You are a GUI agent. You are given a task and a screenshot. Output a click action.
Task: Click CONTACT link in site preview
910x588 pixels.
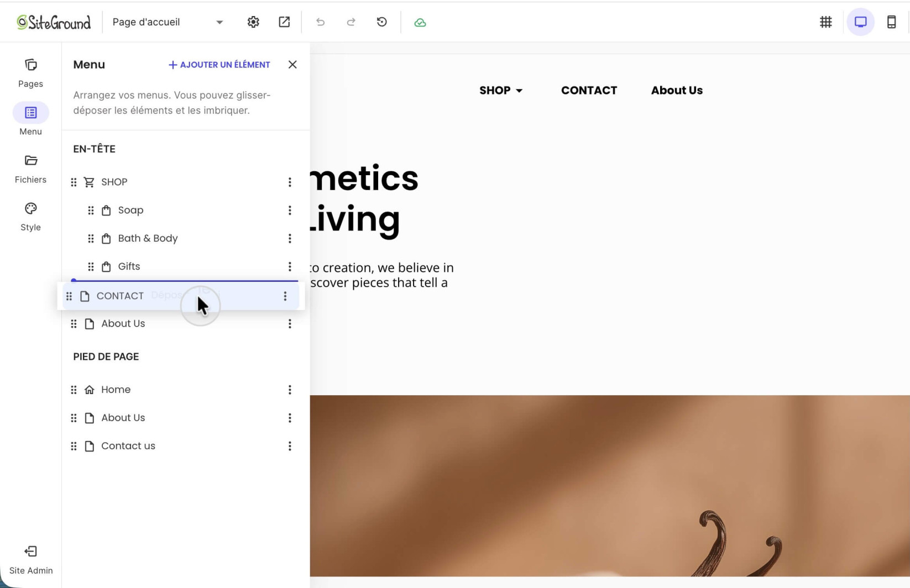(589, 90)
